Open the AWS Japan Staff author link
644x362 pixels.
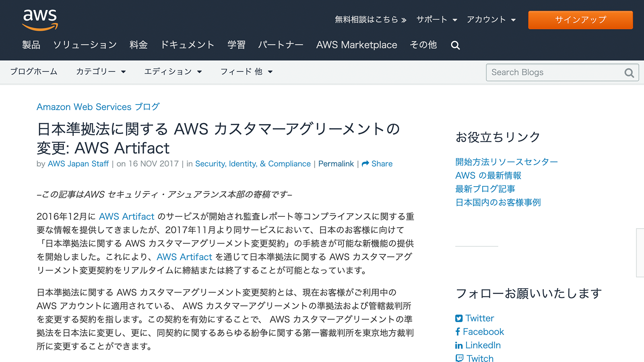coord(78,164)
